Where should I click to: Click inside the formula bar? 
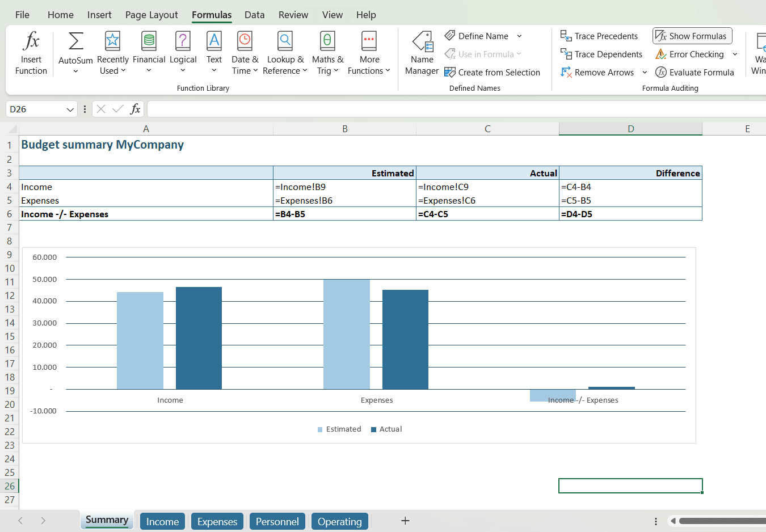pos(454,109)
